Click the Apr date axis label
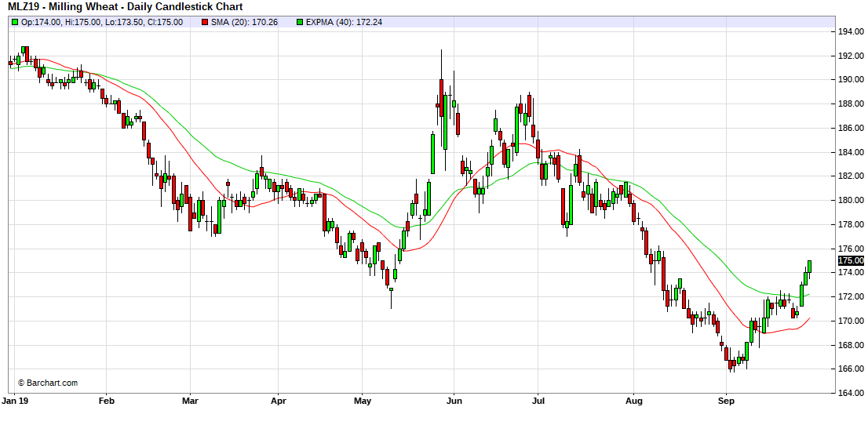Image resolution: width=868 pixels, height=425 pixels. 279,401
